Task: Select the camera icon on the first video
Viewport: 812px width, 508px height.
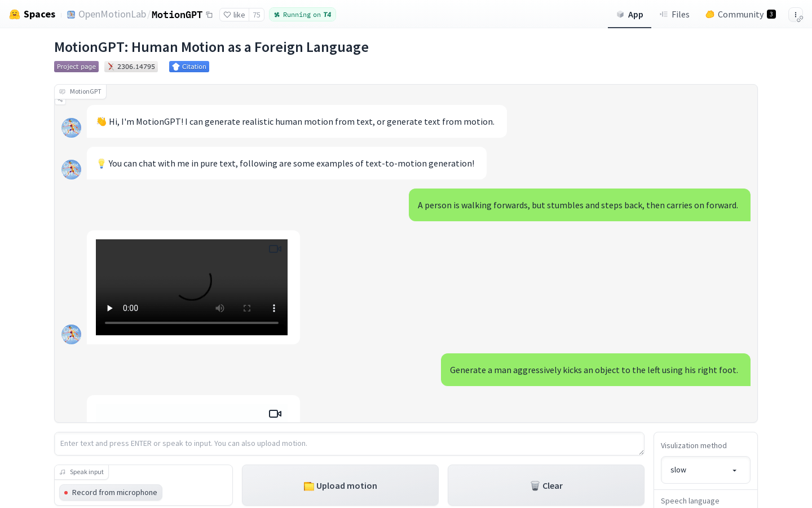Action: (275, 249)
